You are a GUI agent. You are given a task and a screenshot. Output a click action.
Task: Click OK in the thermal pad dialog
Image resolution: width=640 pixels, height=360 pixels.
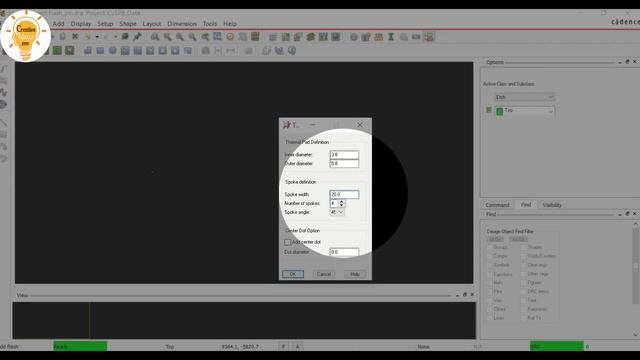click(x=293, y=274)
